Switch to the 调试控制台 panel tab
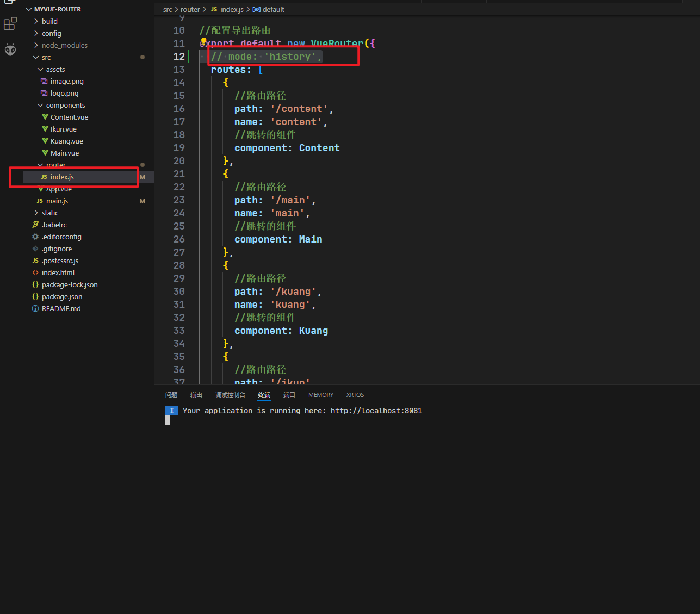Image resolution: width=700 pixels, height=614 pixels. tap(230, 395)
